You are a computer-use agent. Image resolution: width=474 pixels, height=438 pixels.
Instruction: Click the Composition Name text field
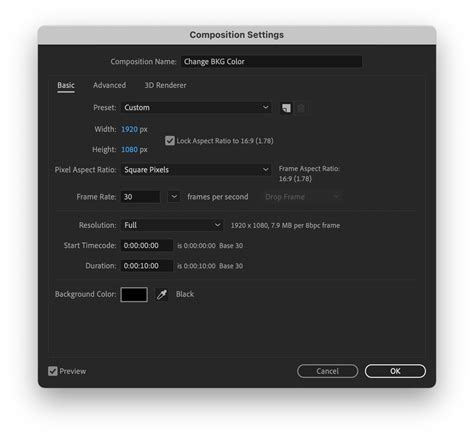pos(271,62)
